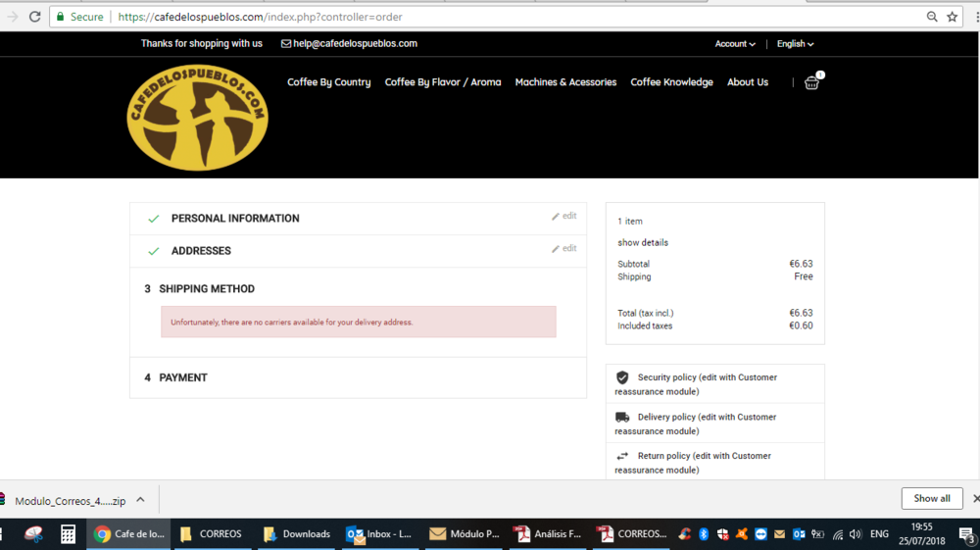The width and height of the screenshot is (980, 550).
Task: Open the Calculator taskbar icon
Action: coord(69,533)
